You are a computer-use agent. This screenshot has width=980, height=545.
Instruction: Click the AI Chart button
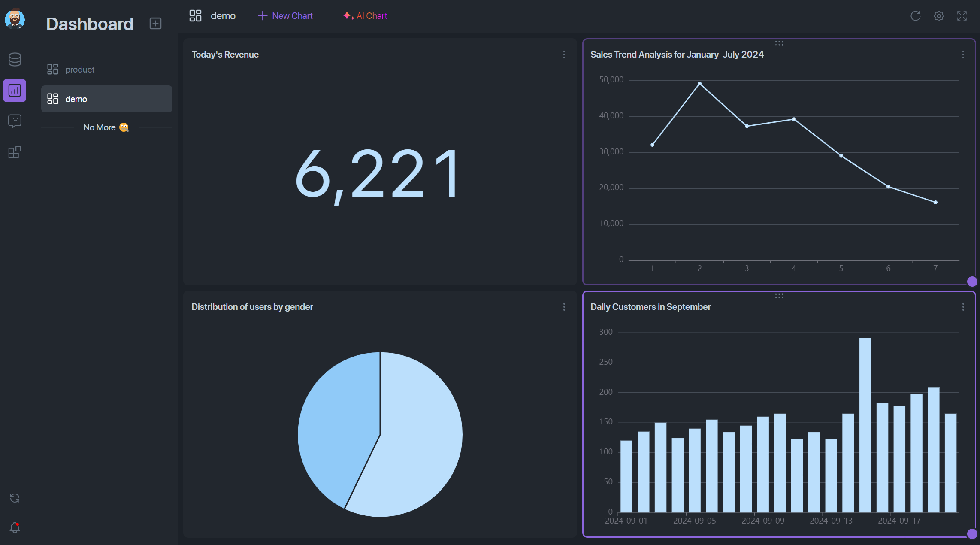tap(365, 16)
